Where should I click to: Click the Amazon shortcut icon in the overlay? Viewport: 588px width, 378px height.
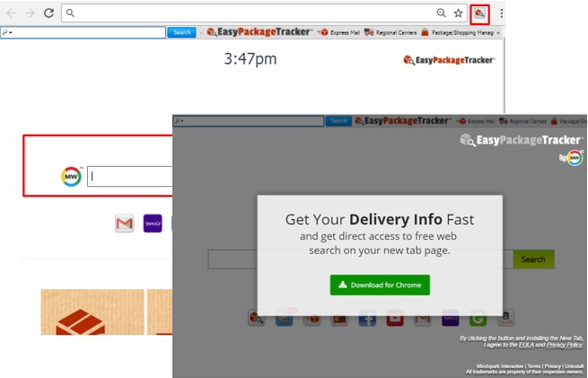(506, 318)
